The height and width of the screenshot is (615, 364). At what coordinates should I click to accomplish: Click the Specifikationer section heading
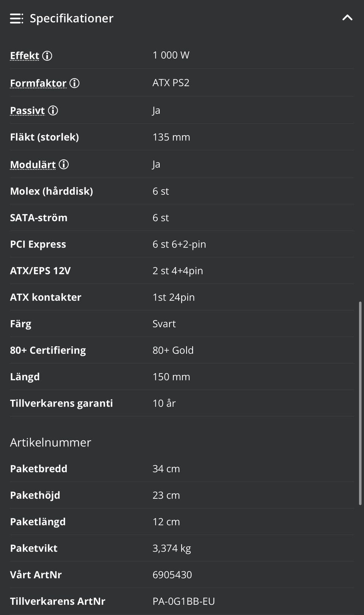71,18
